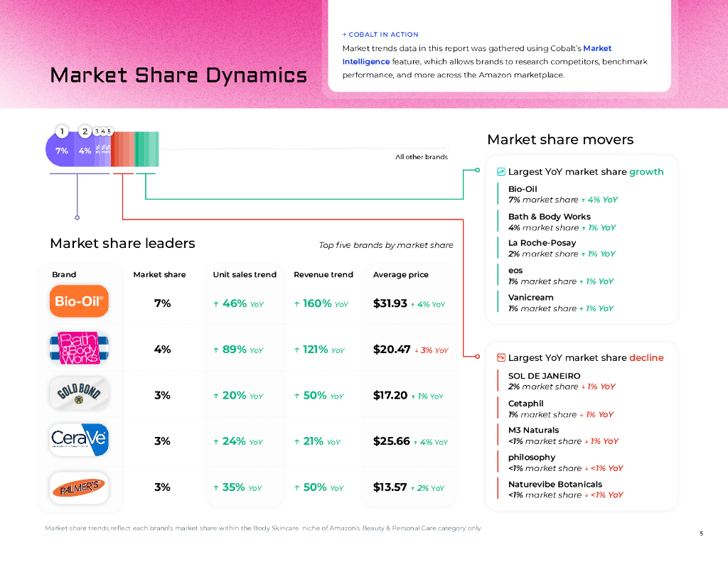Click the CeraVe brand logo

click(x=79, y=439)
